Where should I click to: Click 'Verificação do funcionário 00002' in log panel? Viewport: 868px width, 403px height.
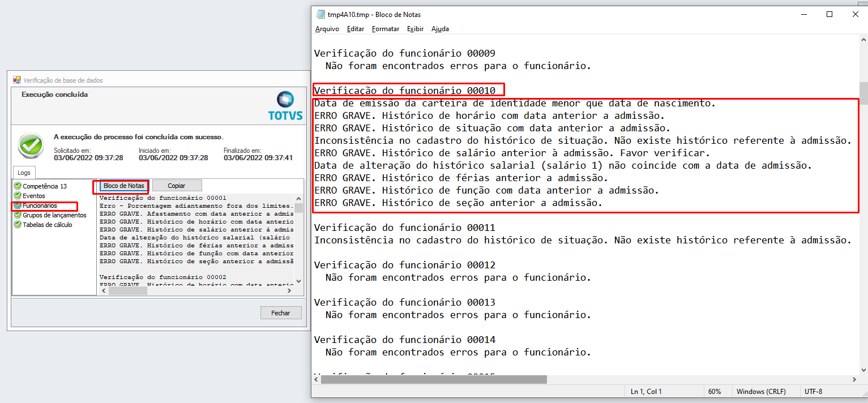(x=163, y=277)
